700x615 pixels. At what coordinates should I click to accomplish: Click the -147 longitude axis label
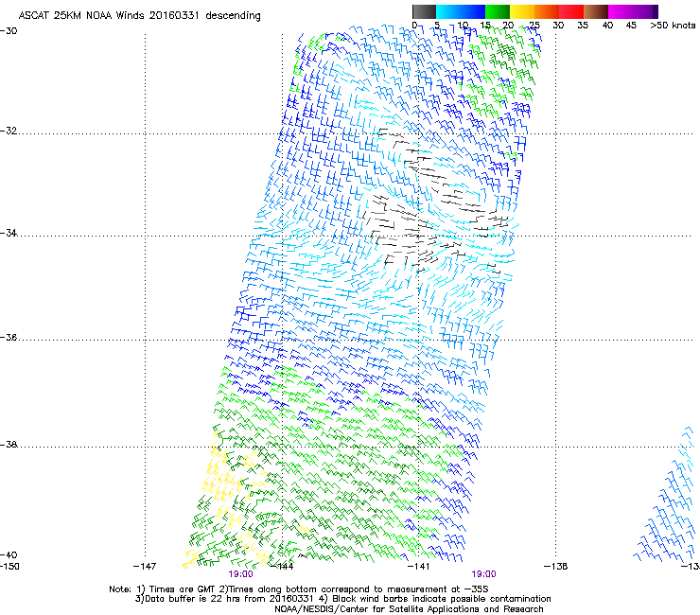(145, 567)
